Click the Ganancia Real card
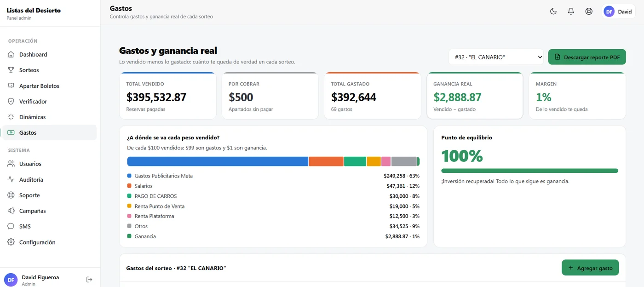Image resolution: width=644 pixels, height=287 pixels. 475,96
